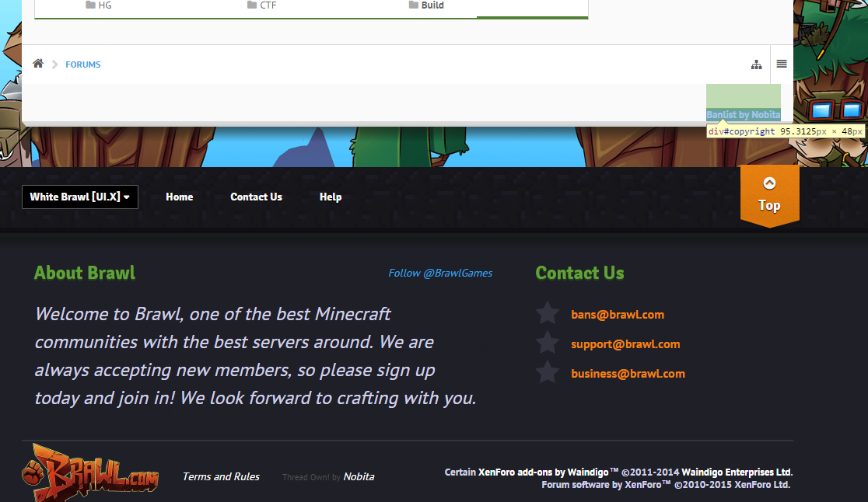Open the Terms and Rules link
Viewport: 868px width, 502px height.
(221, 476)
